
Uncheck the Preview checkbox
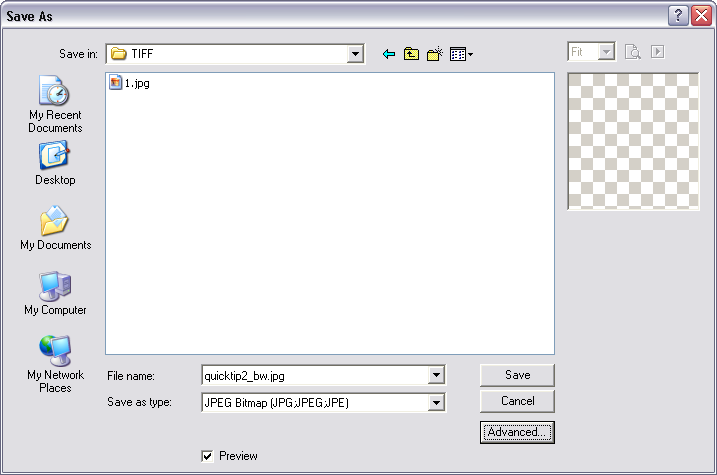[x=207, y=456]
